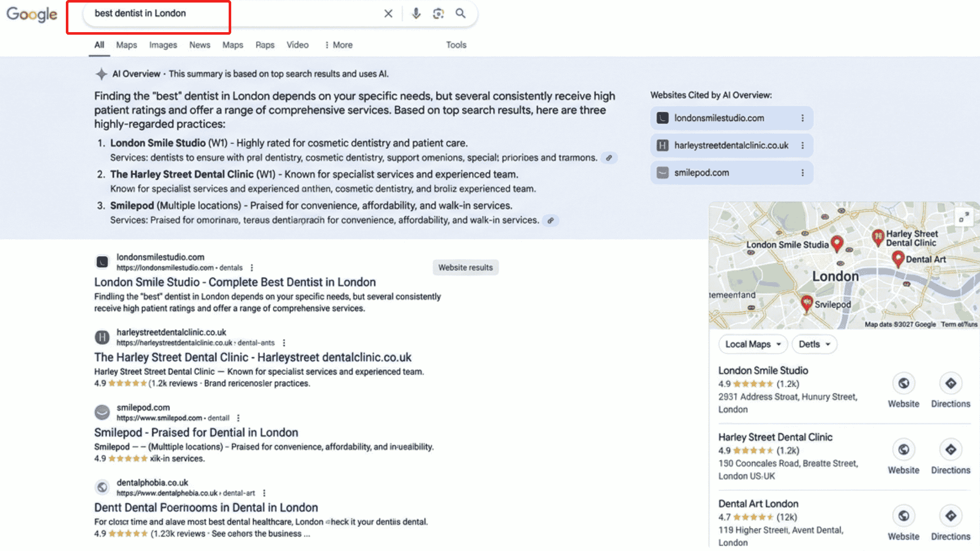980x551 pixels.
Task: Open smilepod.com cited website chip
Action: click(731, 173)
